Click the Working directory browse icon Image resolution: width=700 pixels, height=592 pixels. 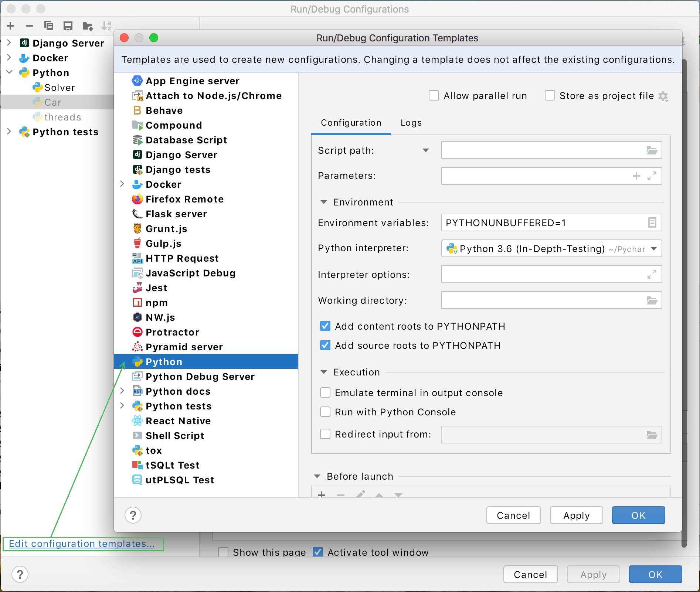click(x=652, y=300)
